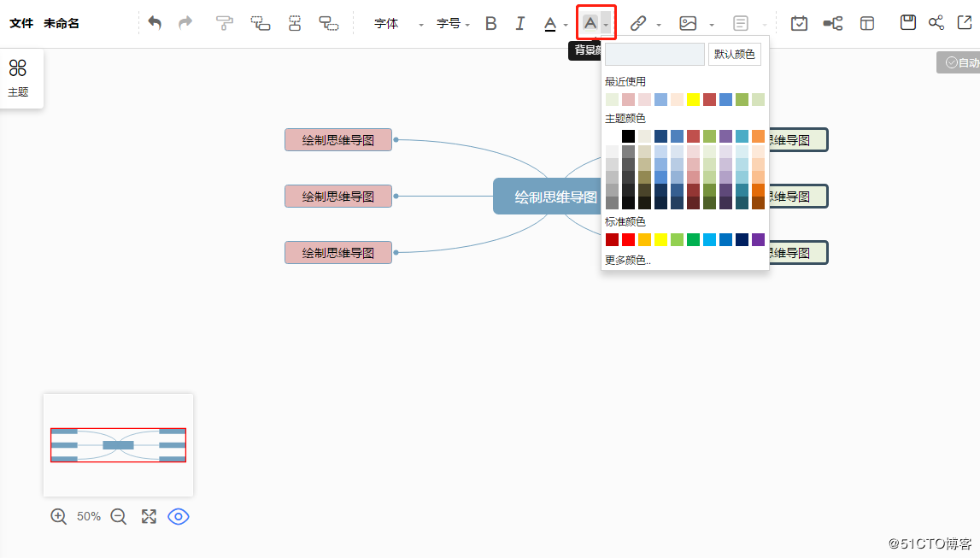Click the minimap navigator thumbnail
This screenshot has width=980, height=558.
point(118,445)
